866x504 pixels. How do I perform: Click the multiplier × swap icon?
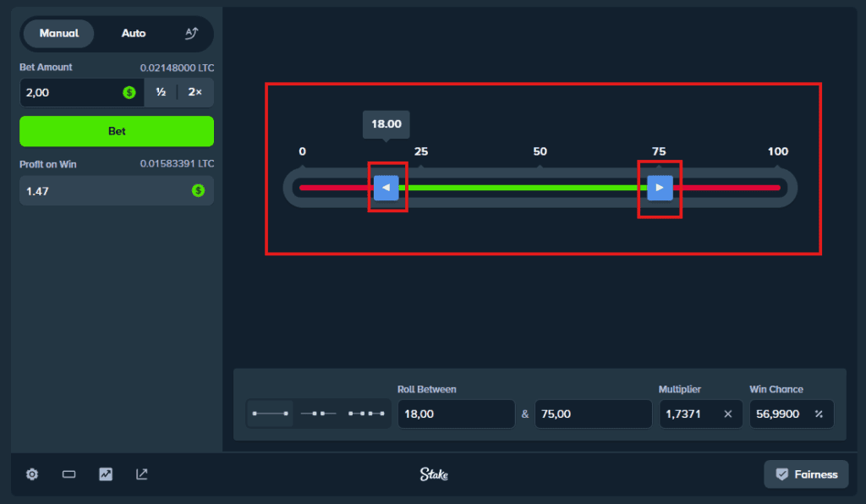727,414
